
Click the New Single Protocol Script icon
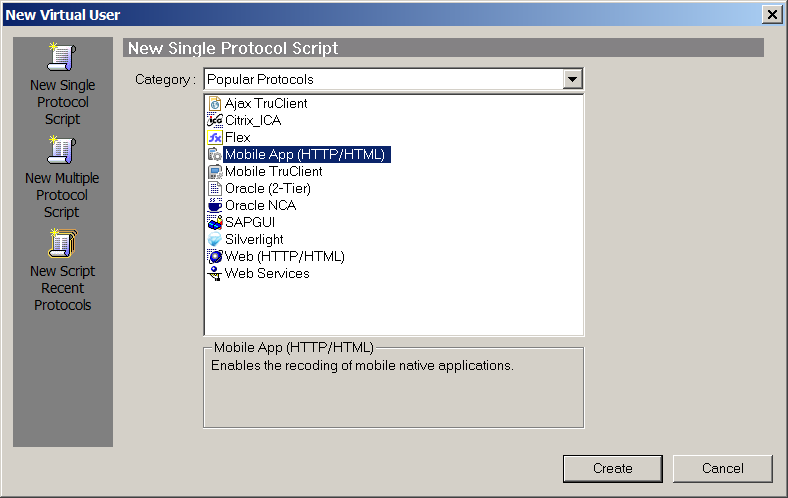point(62,57)
